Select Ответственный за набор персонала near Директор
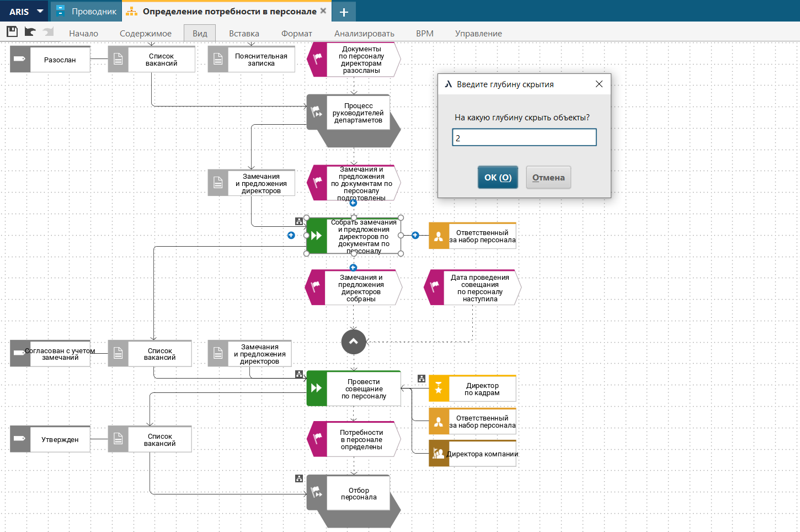The height and width of the screenshot is (532, 800). (472, 421)
